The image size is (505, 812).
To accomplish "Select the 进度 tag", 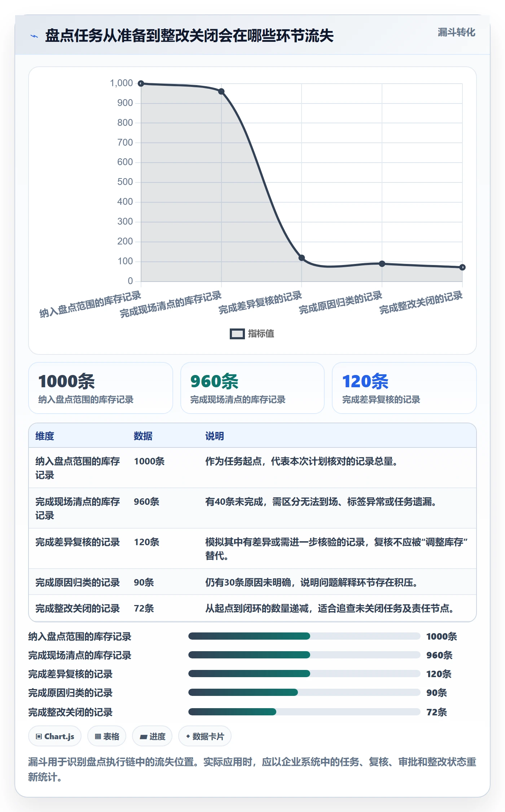I will point(152,736).
